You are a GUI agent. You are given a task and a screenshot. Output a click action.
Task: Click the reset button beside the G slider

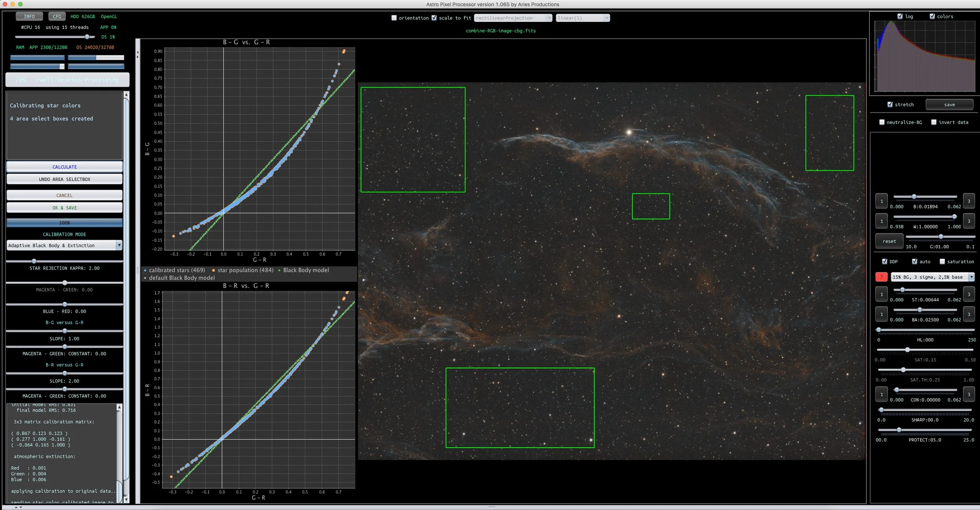[x=889, y=241]
